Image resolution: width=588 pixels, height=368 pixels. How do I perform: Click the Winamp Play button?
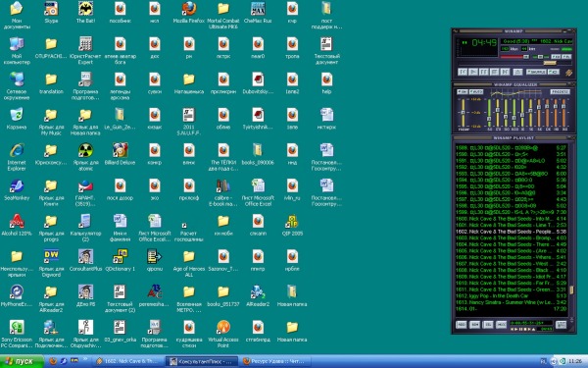pyautogui.click(x=473, y=72)
